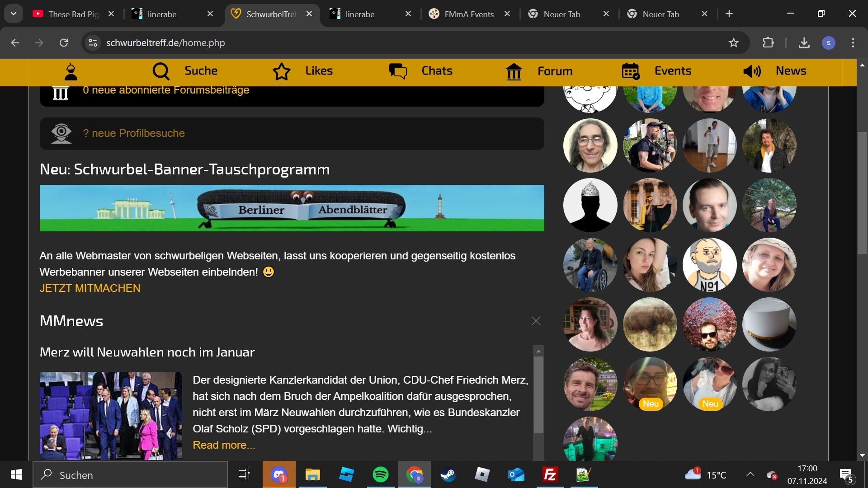This screenshot has width=868, height=488.
Task: Bookmark page with the star icon
Action: tap(733, 43)
